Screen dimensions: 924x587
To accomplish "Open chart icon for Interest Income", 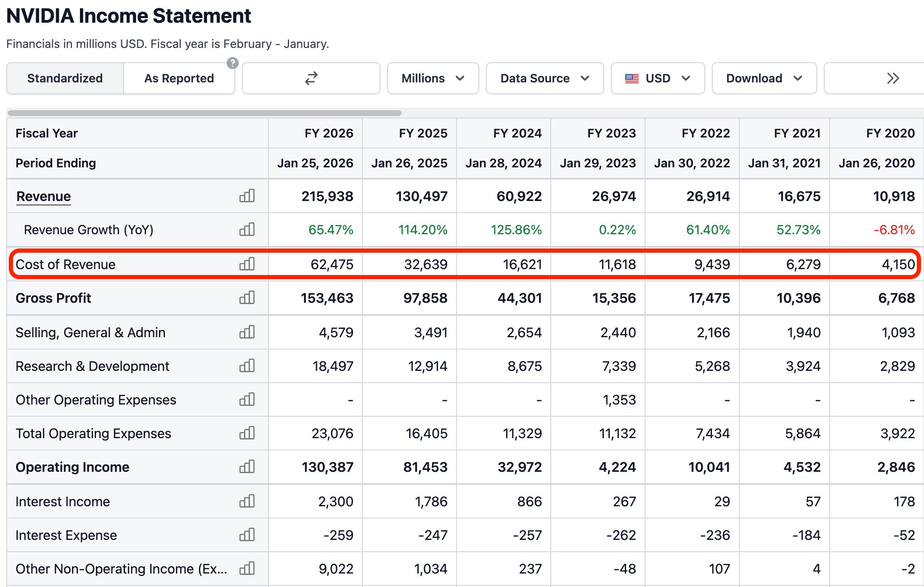I will coord(247,501).
